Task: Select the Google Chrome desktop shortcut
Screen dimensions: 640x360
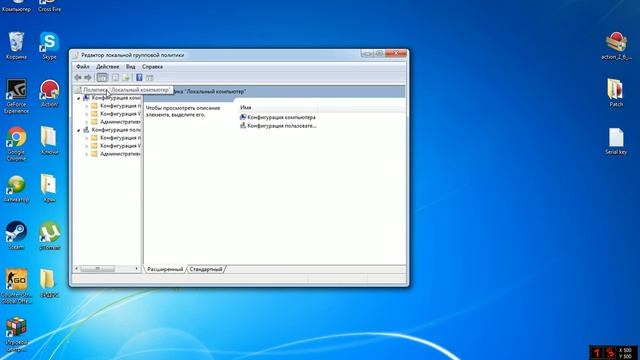Action: (x=16, y=144)
